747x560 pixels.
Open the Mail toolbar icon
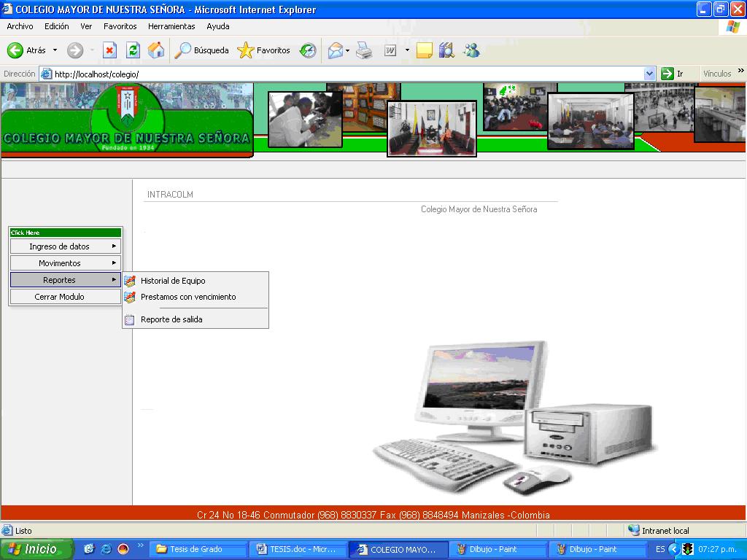pyautogui.click(x=335, y=50)
